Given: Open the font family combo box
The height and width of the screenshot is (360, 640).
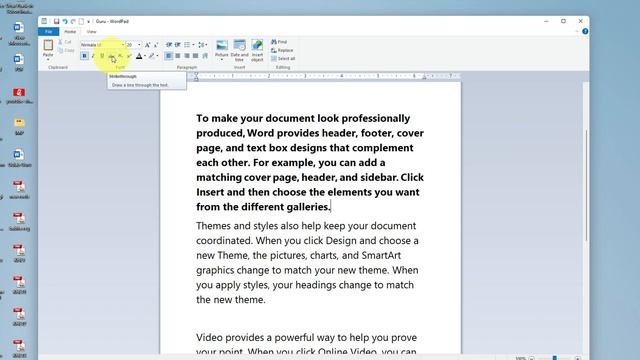Looking at the screenshot, I should [102, 44].
